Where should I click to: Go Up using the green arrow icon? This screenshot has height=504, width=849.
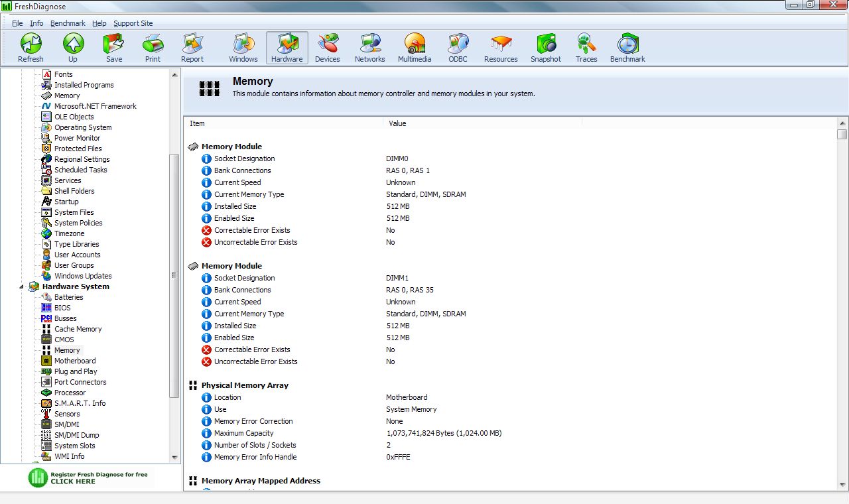(73, 48)
